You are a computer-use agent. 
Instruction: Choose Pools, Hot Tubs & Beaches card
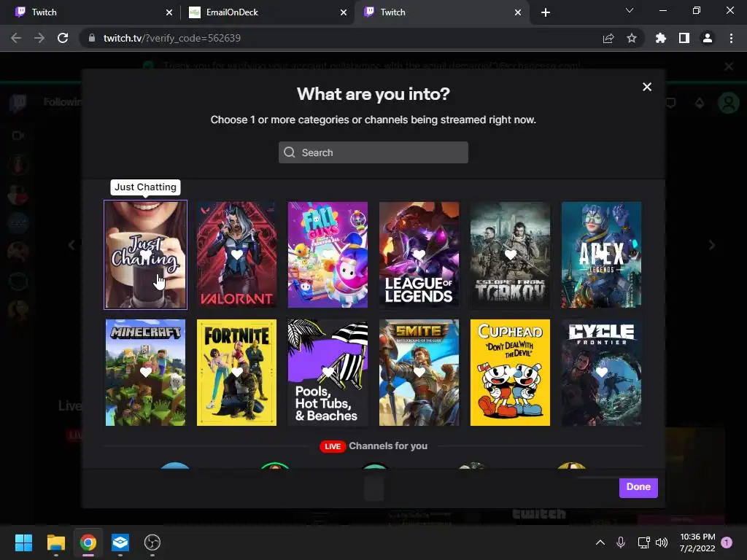[328, 373]
